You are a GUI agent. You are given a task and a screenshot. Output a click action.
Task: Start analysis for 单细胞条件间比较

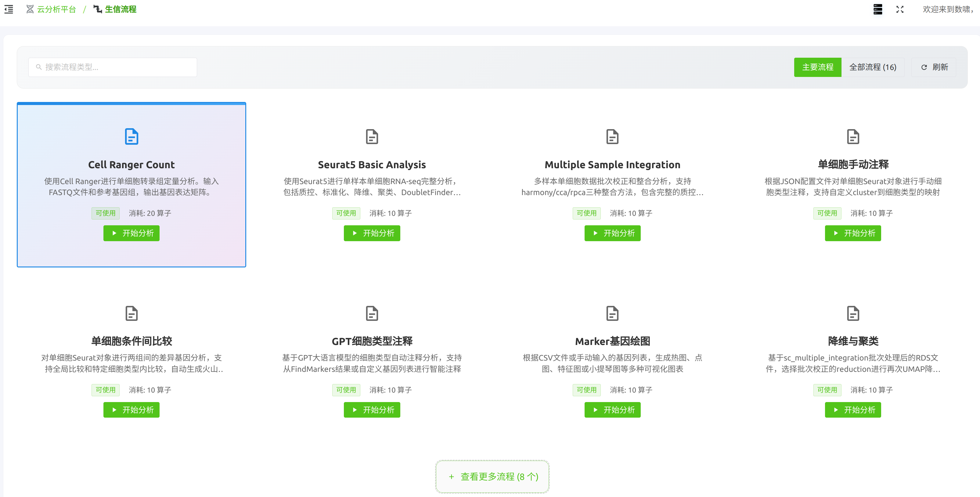click(131, 409)
